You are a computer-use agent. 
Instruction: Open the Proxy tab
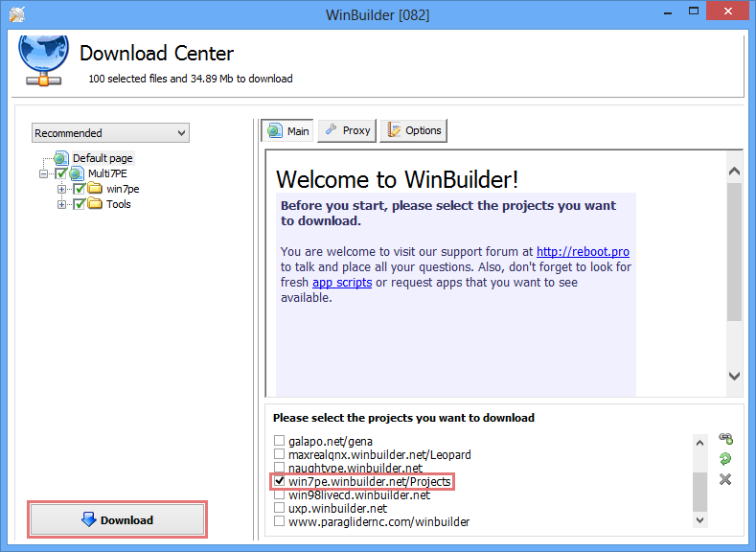pos(347,130)
